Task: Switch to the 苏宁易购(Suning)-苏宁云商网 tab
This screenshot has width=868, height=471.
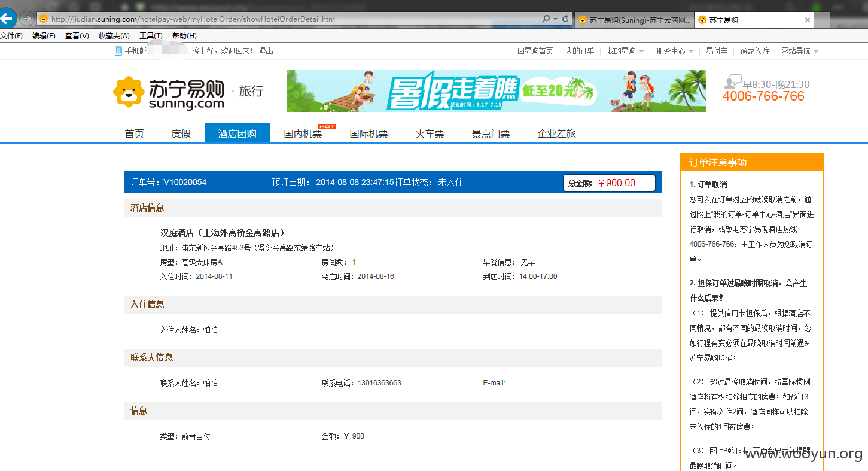Action: (x=634, y=20)
